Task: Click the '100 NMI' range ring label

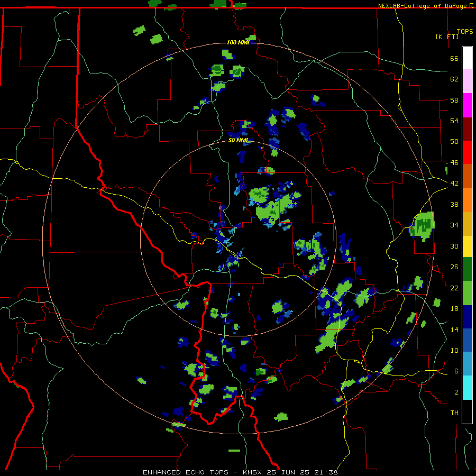Action: 238,42
